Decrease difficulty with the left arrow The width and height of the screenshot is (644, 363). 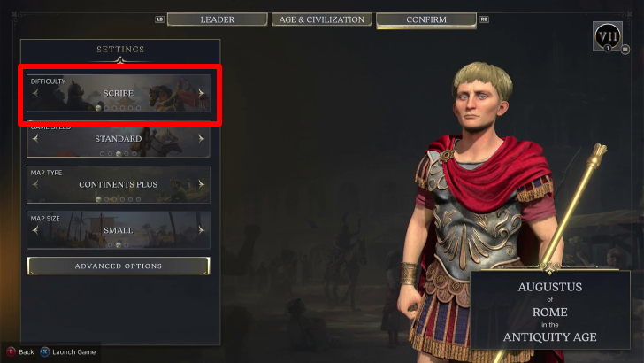[35, 93]
